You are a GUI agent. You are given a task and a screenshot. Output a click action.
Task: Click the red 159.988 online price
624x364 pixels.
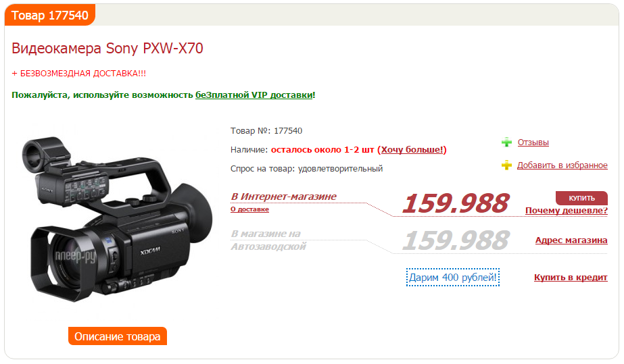point(455,203)
